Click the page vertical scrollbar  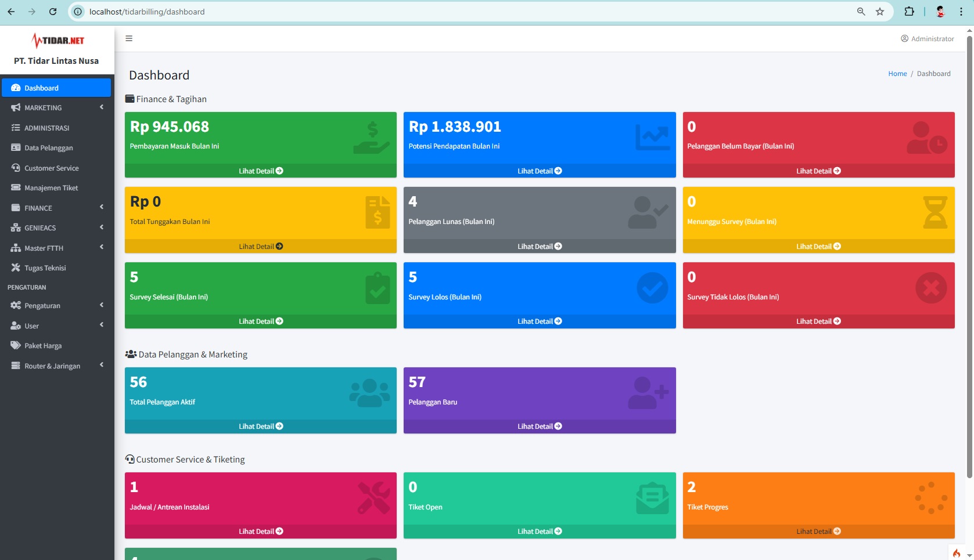click(969, 257)
